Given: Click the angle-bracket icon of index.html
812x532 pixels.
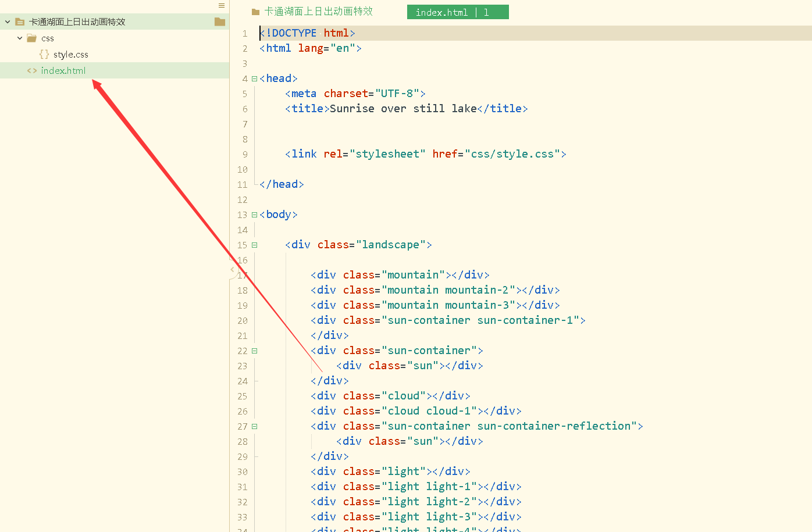Looking at the screenshot, I should [x=32, y=70].
